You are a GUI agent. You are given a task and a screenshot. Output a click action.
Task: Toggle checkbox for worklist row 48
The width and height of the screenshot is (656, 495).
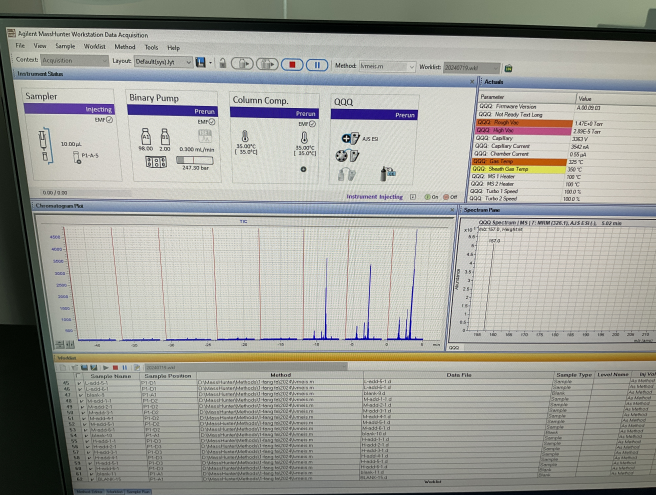[81, 400]
